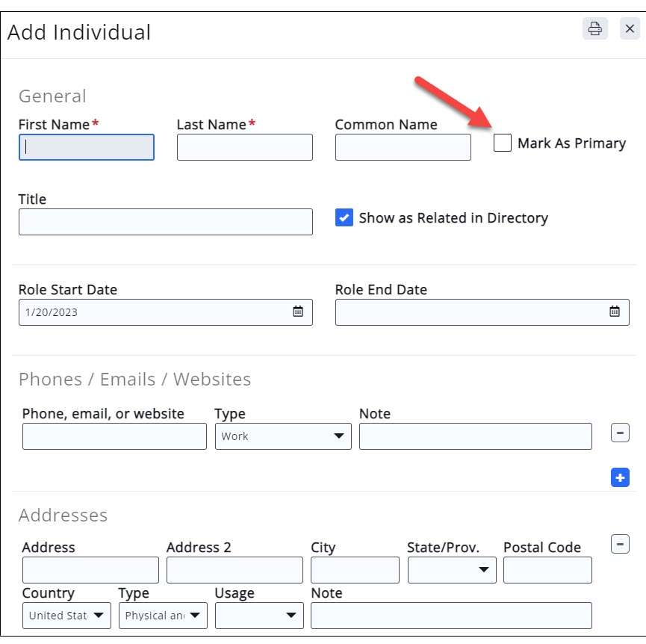Screen dimensions: 646x644
Task: Click into the First Name field
Action: coord(87,147)
